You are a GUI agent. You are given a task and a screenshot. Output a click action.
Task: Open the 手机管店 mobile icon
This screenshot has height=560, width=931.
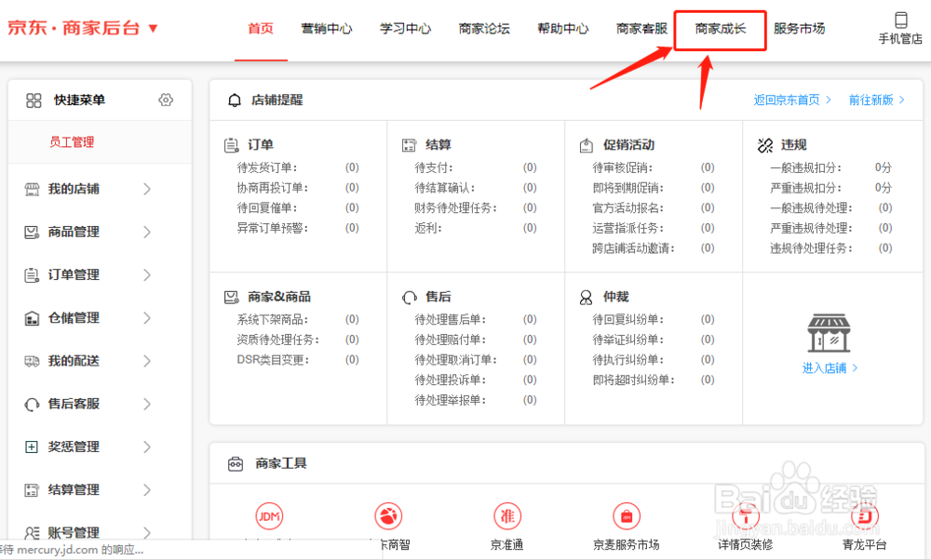coord(899,19)
